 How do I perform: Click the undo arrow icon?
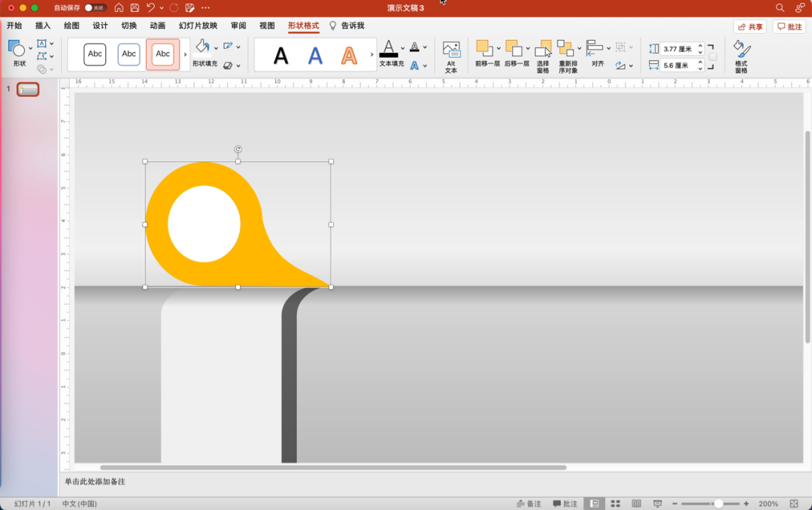(x=150, y=8)
